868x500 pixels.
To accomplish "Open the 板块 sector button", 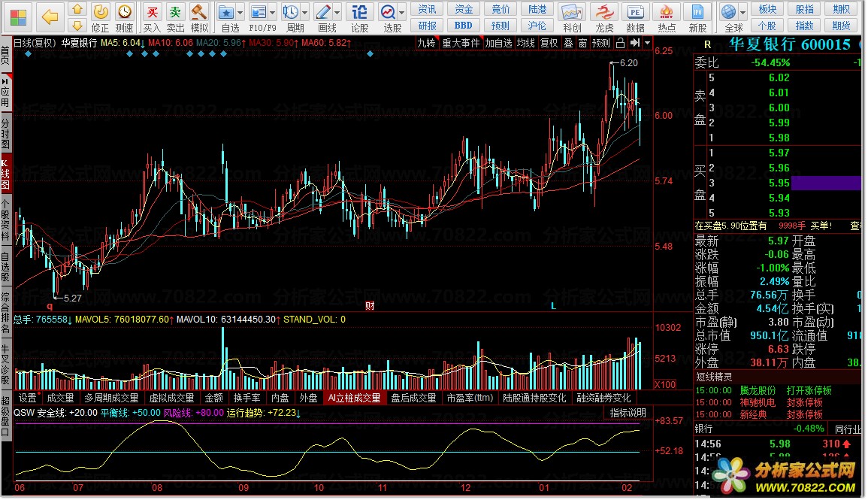I will [767, 10].
